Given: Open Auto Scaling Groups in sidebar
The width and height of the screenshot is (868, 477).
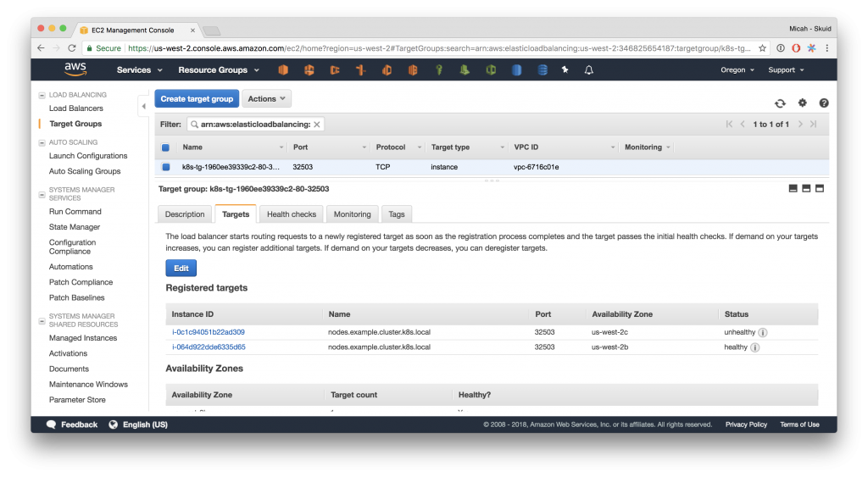Looking at the screenshot, I should point(85,171).
